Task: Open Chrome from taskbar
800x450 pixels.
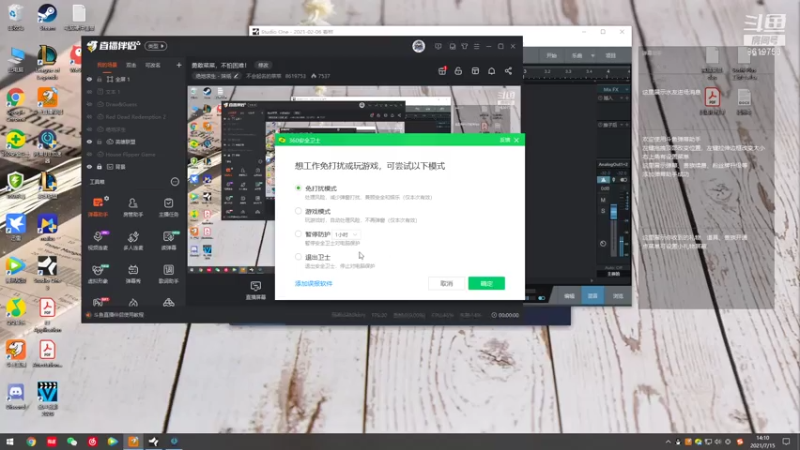Action: pyautogui.click(x=31, y=441)
